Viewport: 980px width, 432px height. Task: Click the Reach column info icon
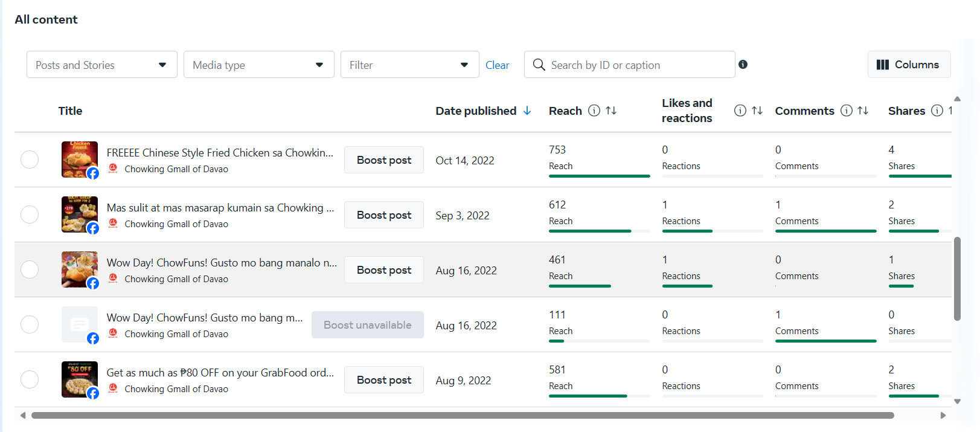coord(594,111)
